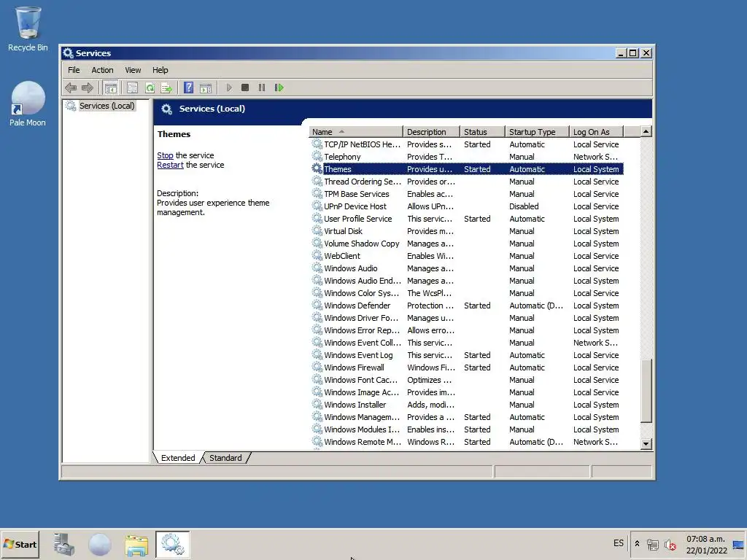Select the Windows Error Reporting service
747x560 pixels.
(466, 330)
